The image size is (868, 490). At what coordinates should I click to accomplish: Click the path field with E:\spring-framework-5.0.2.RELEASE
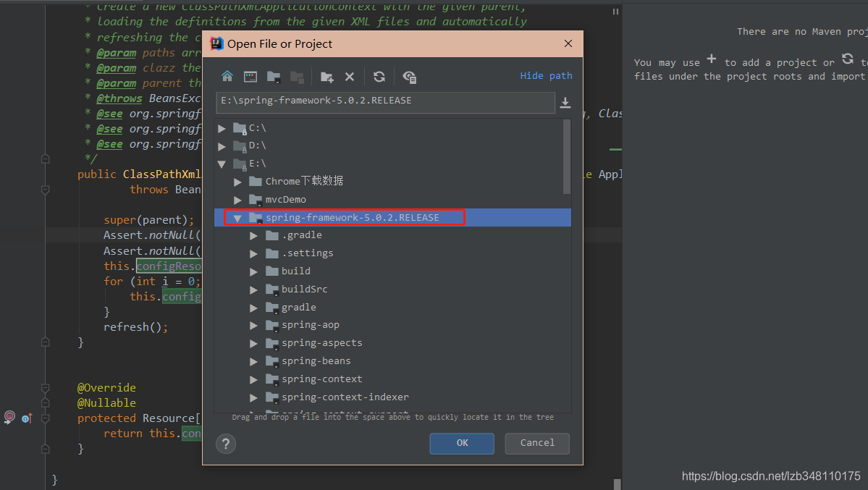click(385, 103)
